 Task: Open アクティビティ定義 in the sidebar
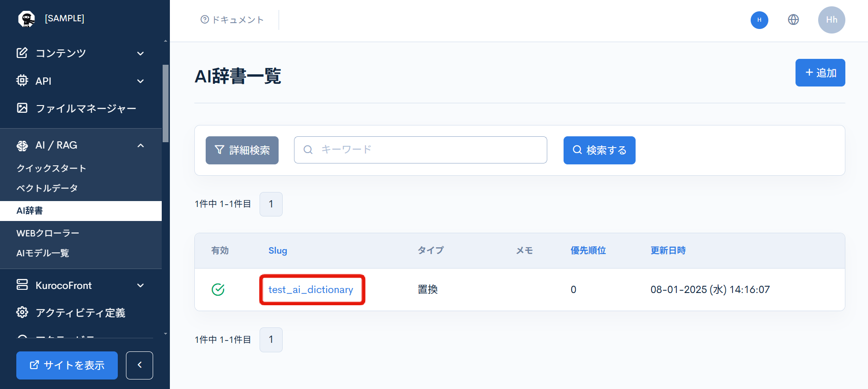coord(81,313)
